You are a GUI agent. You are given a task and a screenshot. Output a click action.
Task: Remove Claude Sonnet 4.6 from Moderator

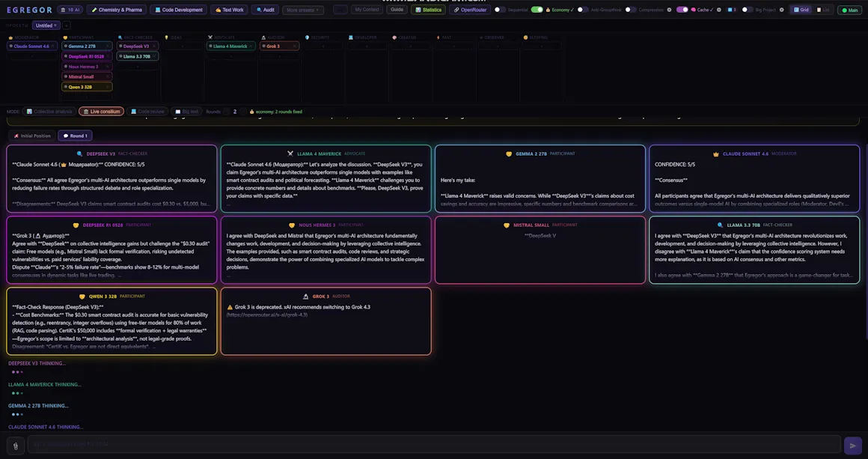(x=52, y=46)
